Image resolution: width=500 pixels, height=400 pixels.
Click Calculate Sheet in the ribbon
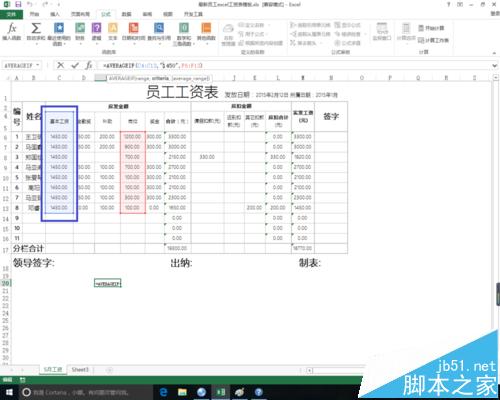pyautogui.click(x=433, y=40)
